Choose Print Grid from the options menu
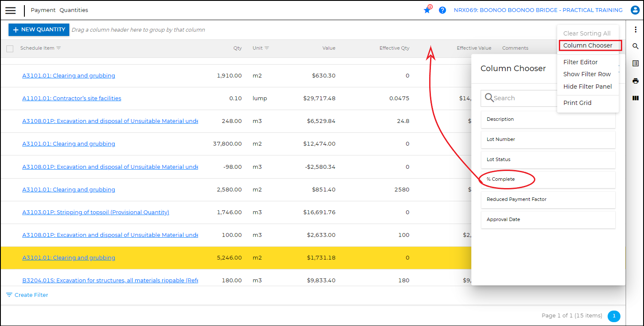644x326 pixels. pos(578,102)
